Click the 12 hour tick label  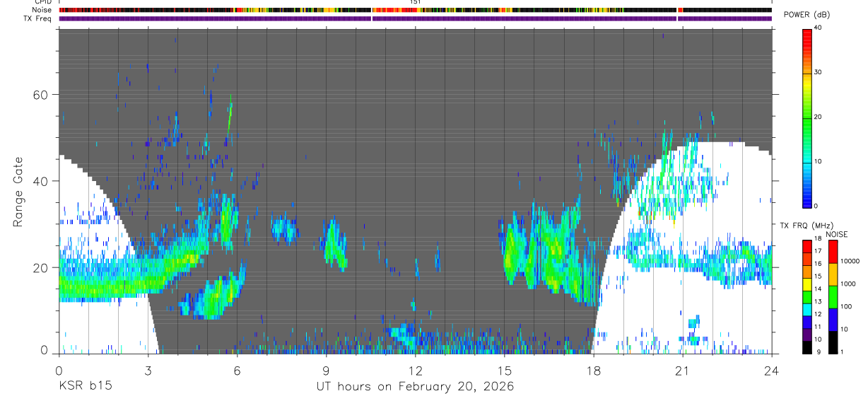415,370
